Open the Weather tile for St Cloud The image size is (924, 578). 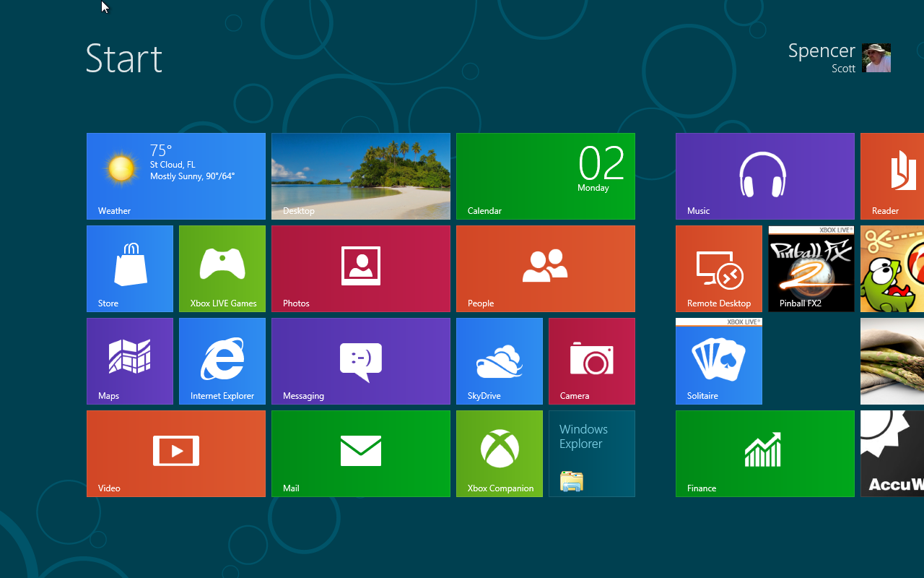coord(175,176)
